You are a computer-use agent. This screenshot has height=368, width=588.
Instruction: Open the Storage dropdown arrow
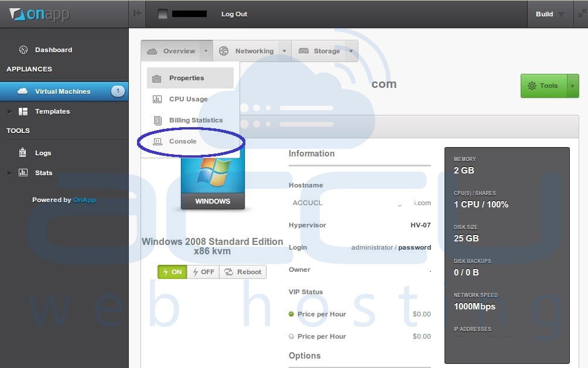point(351,51)
